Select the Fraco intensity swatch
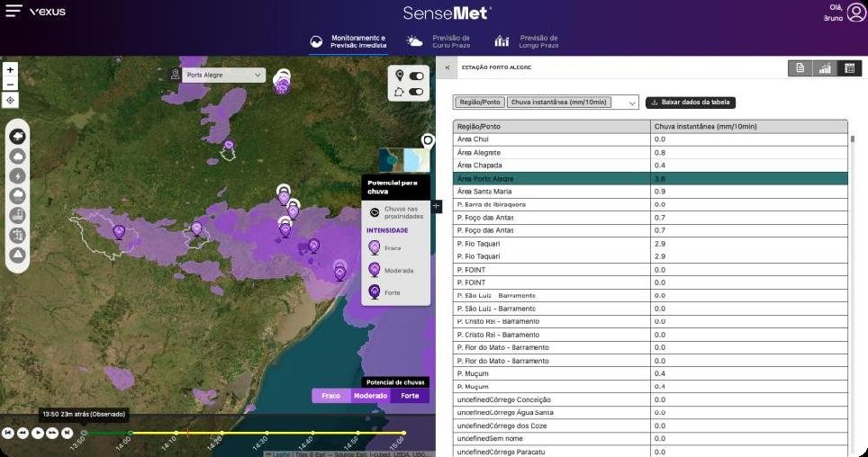Screen dimensions: 868x457 (x=331, y=396)
